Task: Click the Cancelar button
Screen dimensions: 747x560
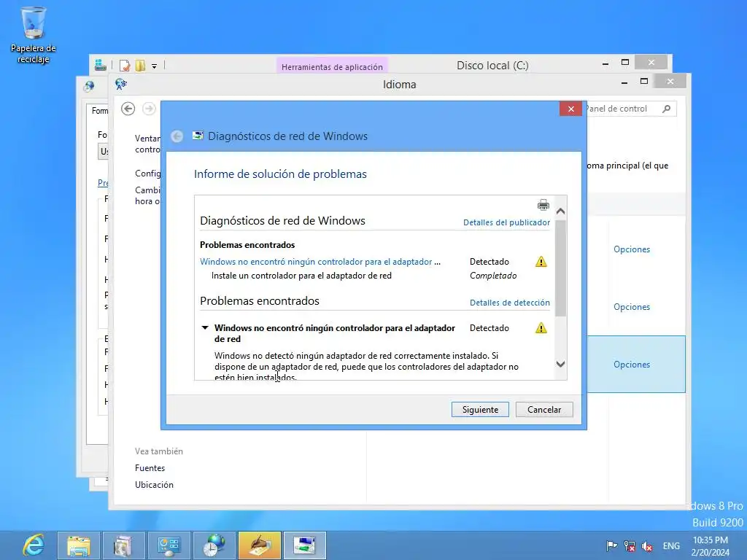Action: coord(544,410)
